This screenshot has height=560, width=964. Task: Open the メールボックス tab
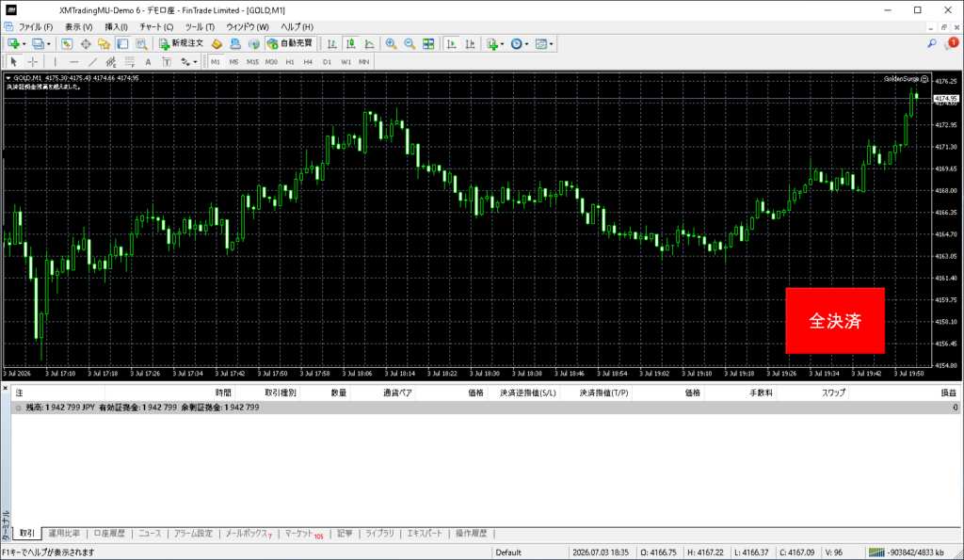click(x=249, y=534)
